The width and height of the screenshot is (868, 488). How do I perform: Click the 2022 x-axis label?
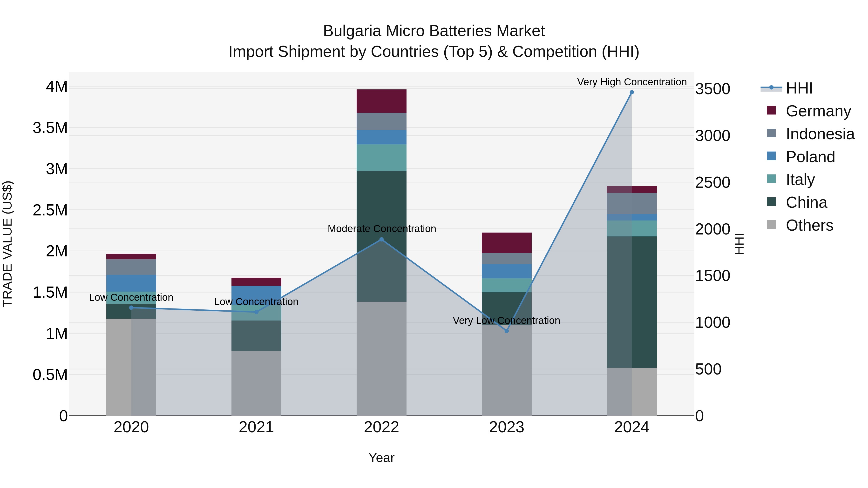(x=381, y=427)
